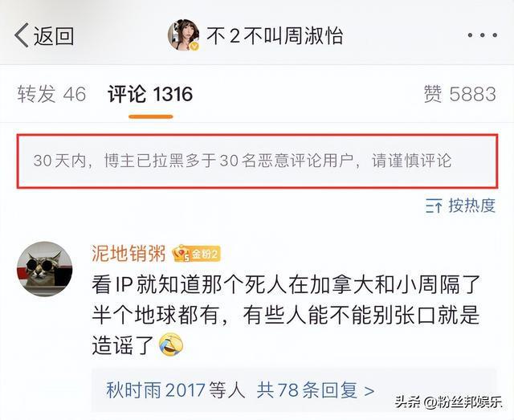Image resolution: width=514 pixels, height=420 pixels.
Task: Tap the back arrow icon
Action: [x=22, y=35]
